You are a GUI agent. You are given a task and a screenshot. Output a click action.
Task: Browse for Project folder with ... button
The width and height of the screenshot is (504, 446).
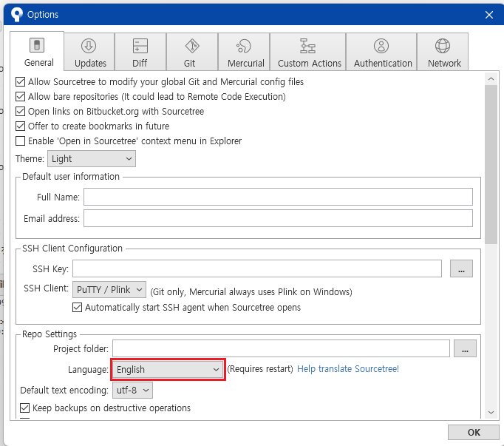coord(465,348)
